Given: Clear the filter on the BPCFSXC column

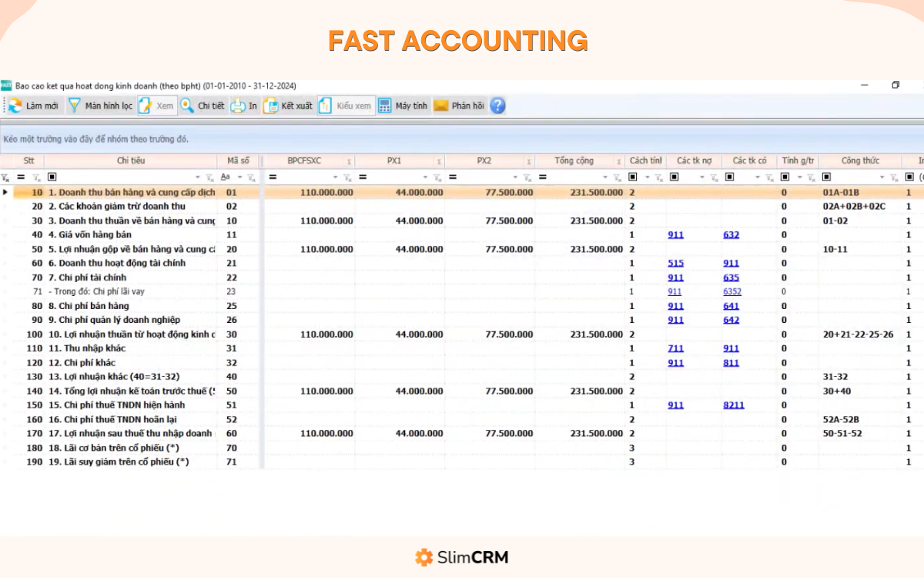Looking at the screenshot, I should (x=347, y=177).
